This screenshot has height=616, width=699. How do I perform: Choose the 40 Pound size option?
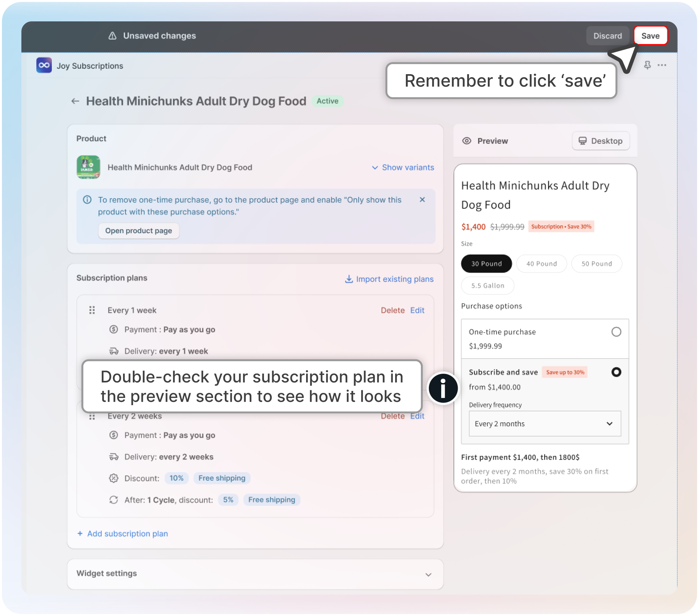pyautogui.click(x=542, y=264)
